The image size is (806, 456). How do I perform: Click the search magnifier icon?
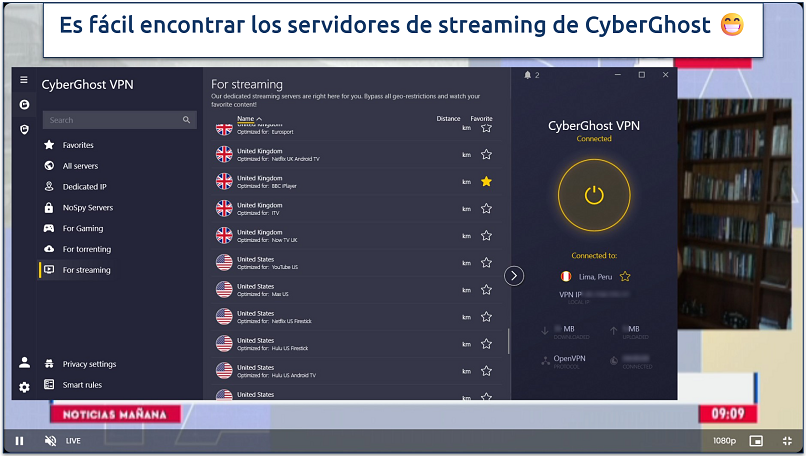pyautogui.click(x=186, y=120)
